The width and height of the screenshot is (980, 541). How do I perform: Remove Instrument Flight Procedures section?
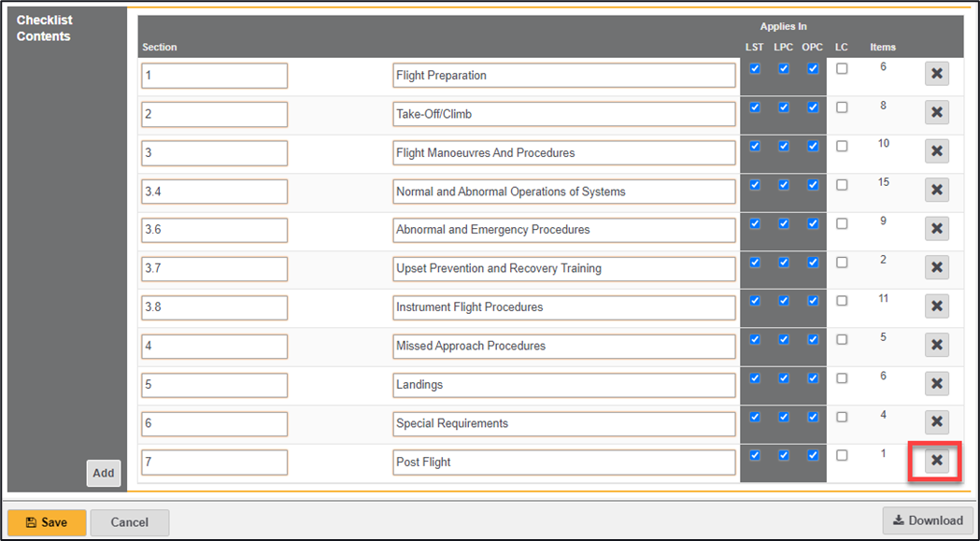tap(936, 306)
